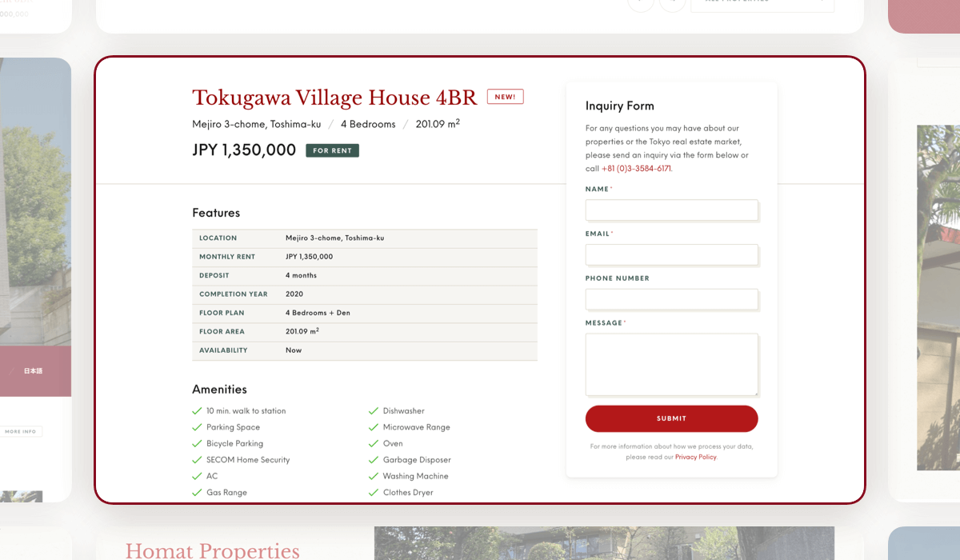Click the checkmark beside Oven
960x560 pixels.
pyautogui.click(x=373, y=443)
